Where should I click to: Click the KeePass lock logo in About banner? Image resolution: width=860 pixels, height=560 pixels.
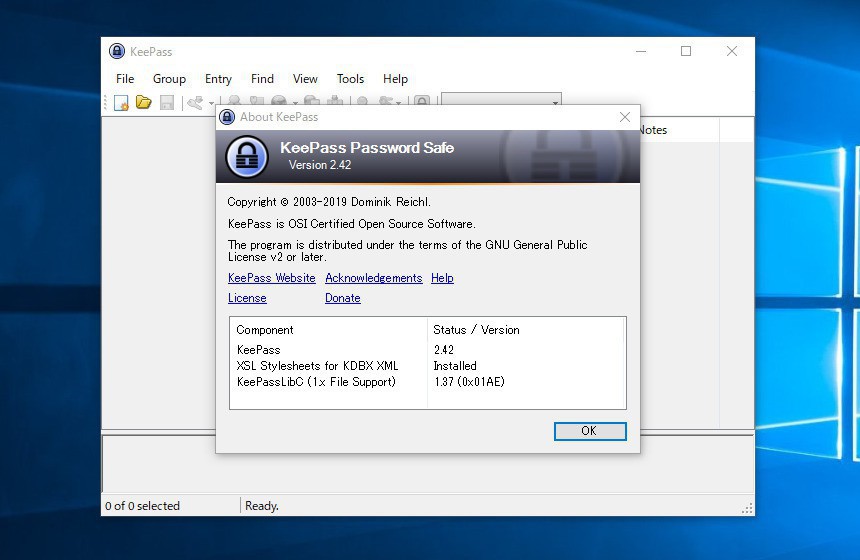tap(247, 157)
